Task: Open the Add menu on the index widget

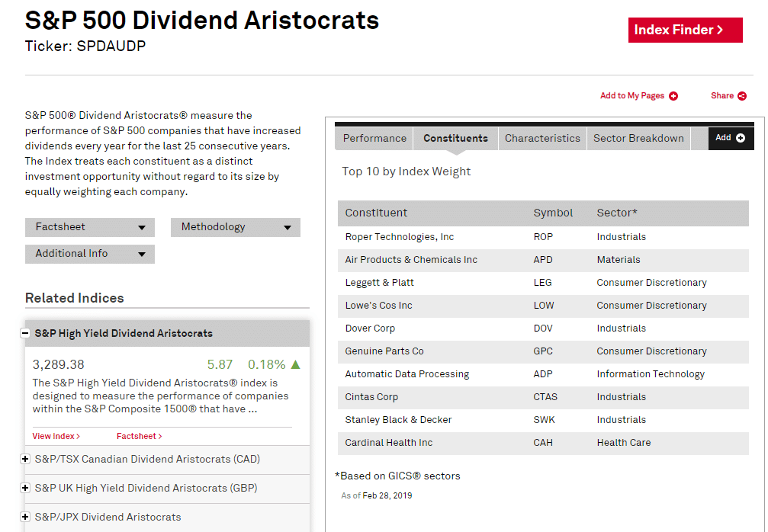Action: tap(731, 138)
